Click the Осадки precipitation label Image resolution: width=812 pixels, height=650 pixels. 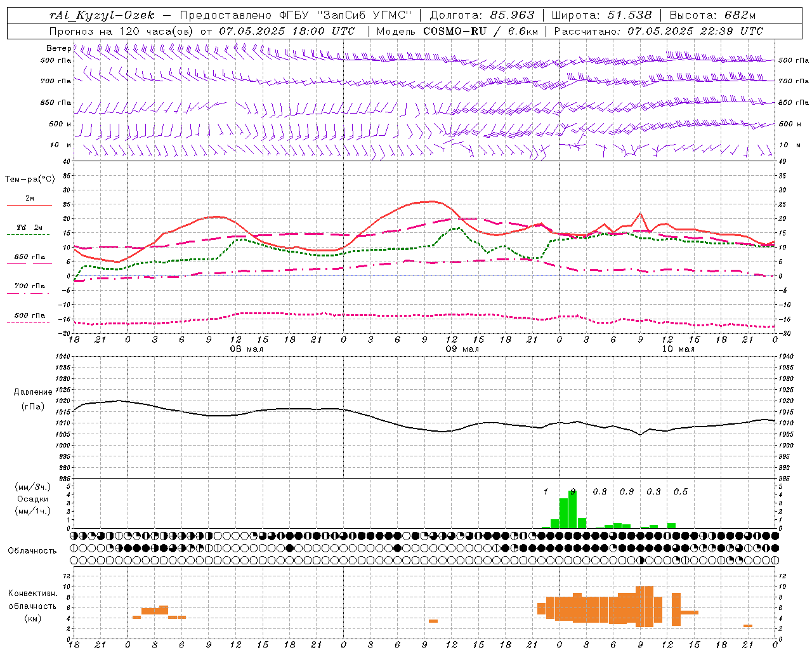point(33,499)
